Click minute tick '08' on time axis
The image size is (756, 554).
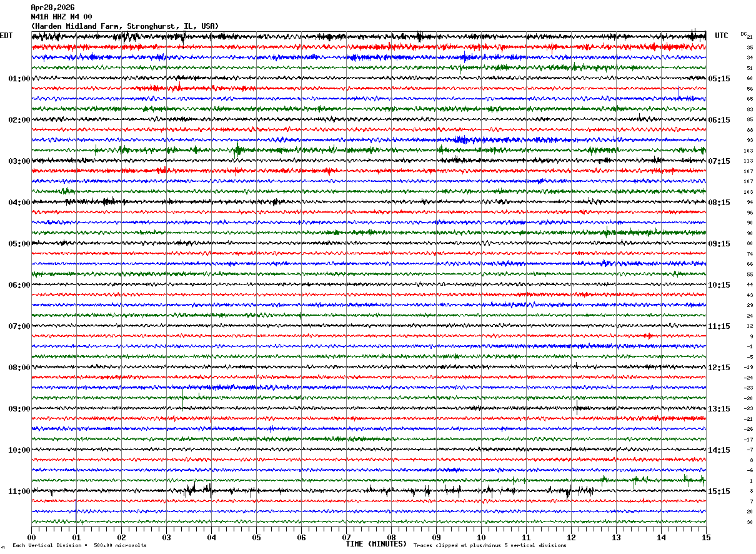click(x=391, y=537)
